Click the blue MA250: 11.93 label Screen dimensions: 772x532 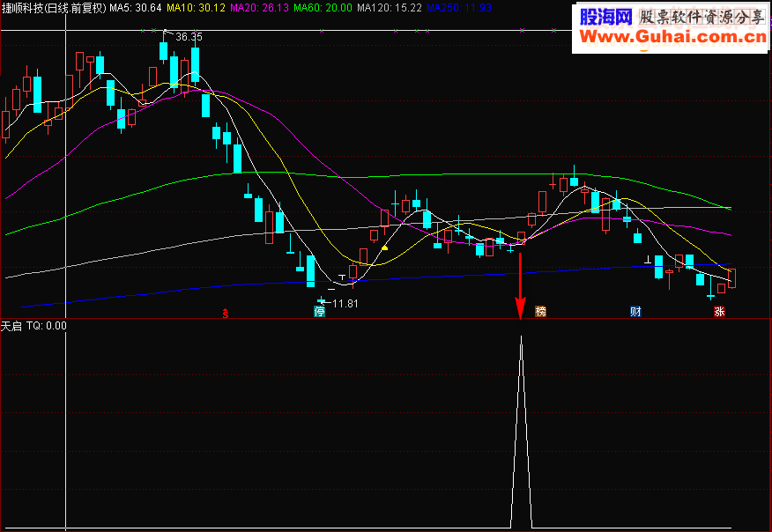pos(459,7)
